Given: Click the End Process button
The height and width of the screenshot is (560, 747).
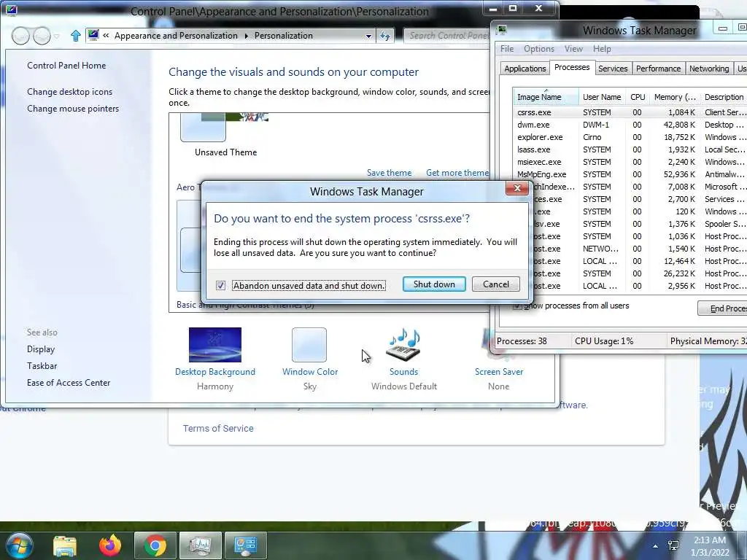Looking at the screenshot, I should [x=723, y=308].
